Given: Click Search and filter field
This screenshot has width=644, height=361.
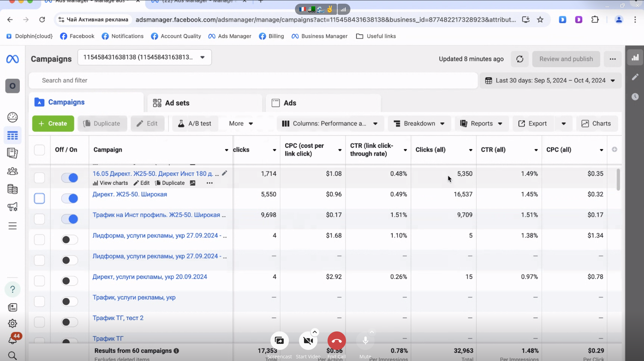Looking at the screenshot, I should [253, 80].
